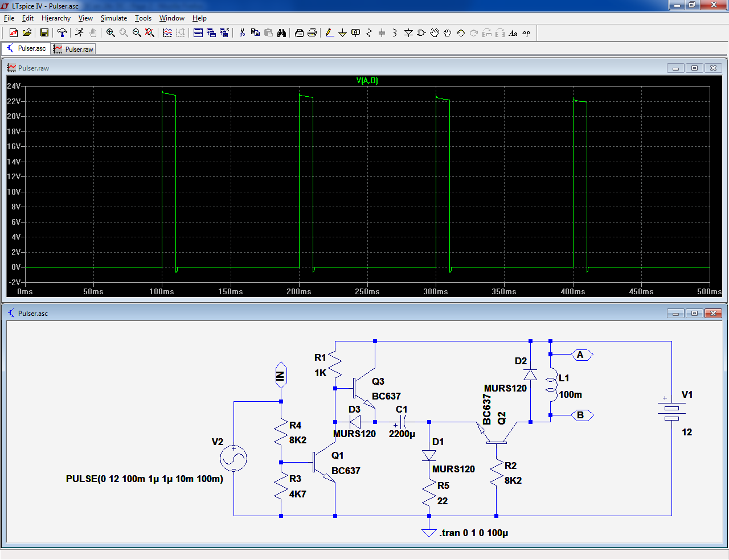This screenshot has width=729, height=560.
Task: Select the Draw Wire pencil tool
Action: 330,33
